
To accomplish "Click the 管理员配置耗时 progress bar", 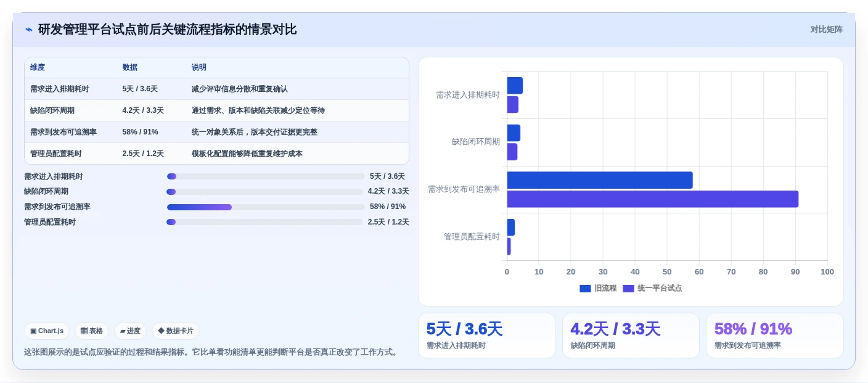I will point(265,222).
